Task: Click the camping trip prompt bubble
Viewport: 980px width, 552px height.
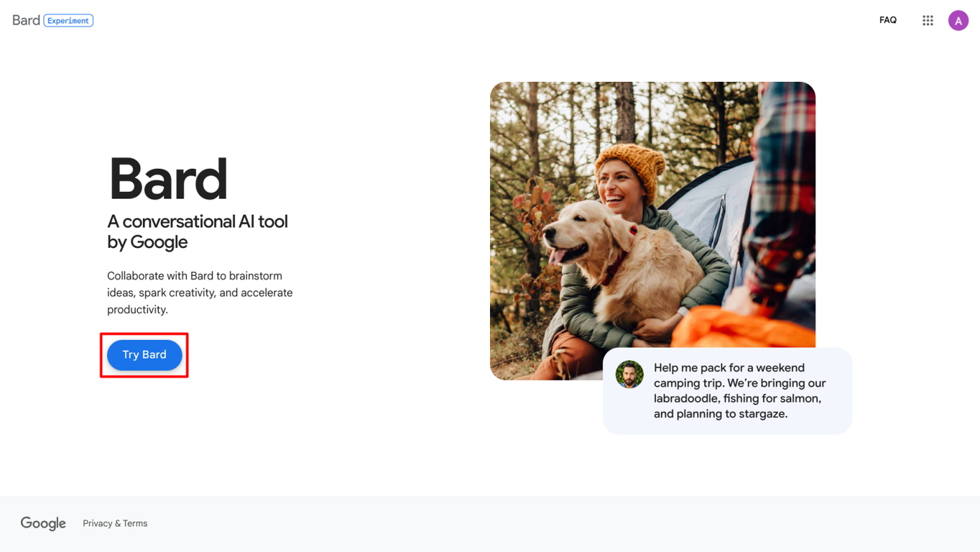Action: tap(727, 390)
